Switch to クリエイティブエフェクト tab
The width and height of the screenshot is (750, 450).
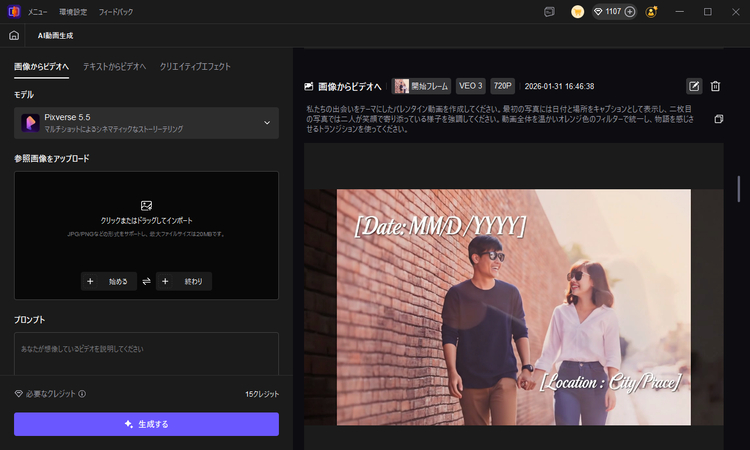195,66
